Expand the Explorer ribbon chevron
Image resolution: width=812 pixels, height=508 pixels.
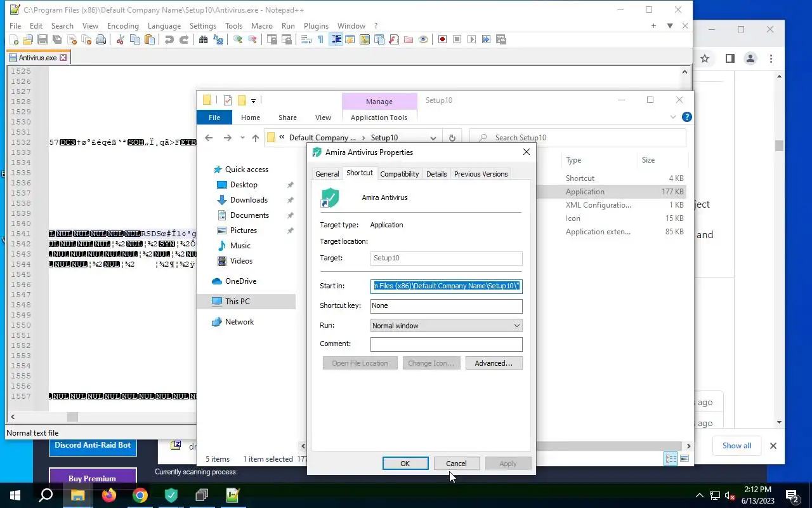pos(673,117)
